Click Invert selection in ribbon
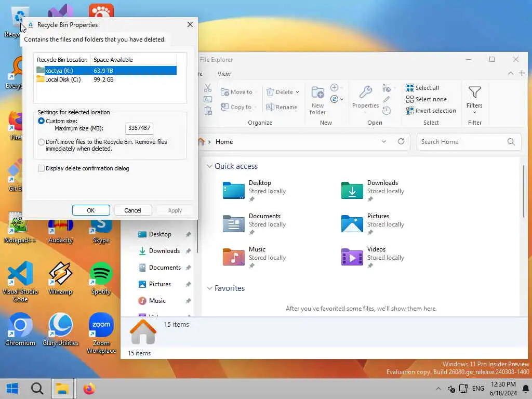The image size is (532, 399). (431, 111)
